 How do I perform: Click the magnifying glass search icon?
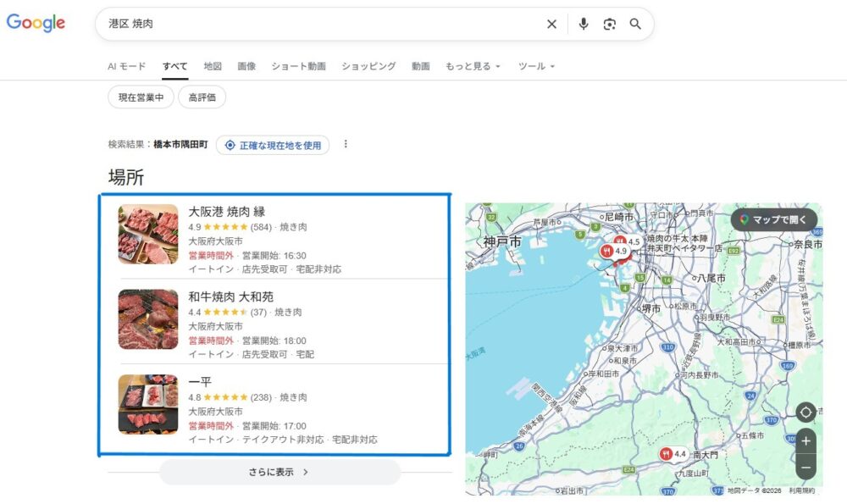[635, 25]
